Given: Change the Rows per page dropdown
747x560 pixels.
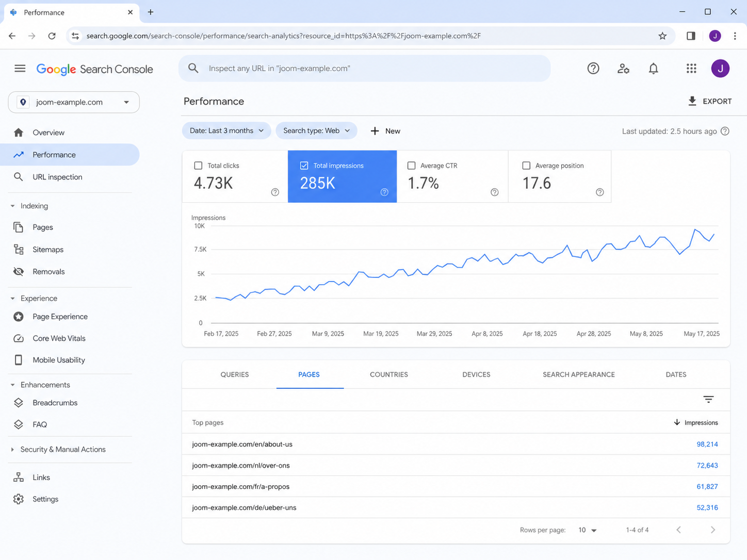Looking at the screenshot, I should 587,530.
